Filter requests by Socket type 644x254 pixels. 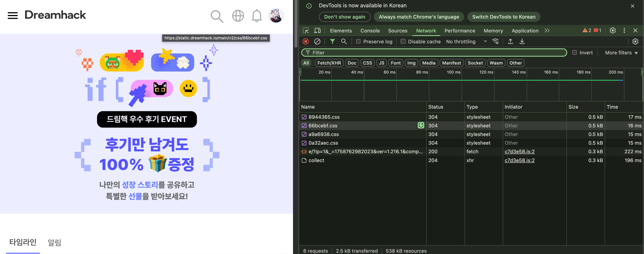point(475,63)
